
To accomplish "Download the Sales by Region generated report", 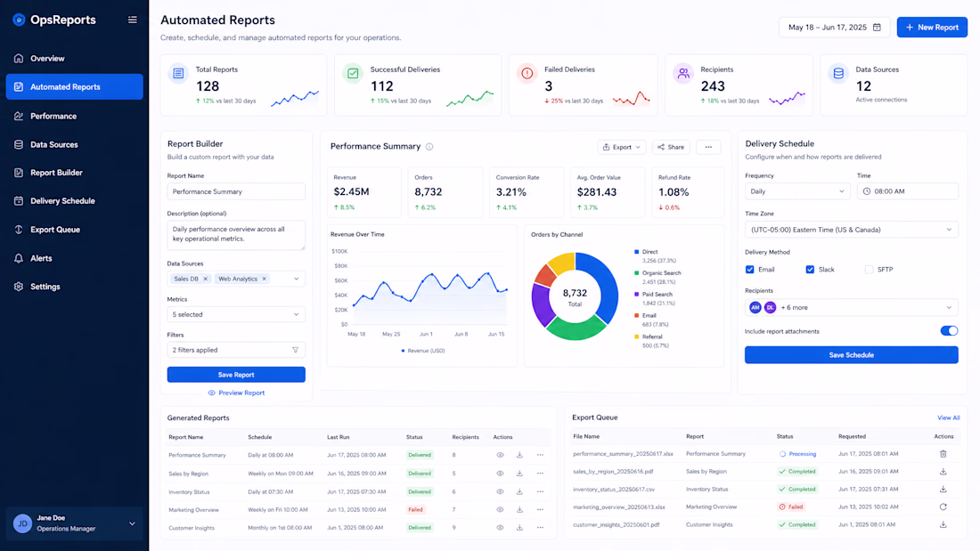I will [519, 474].
